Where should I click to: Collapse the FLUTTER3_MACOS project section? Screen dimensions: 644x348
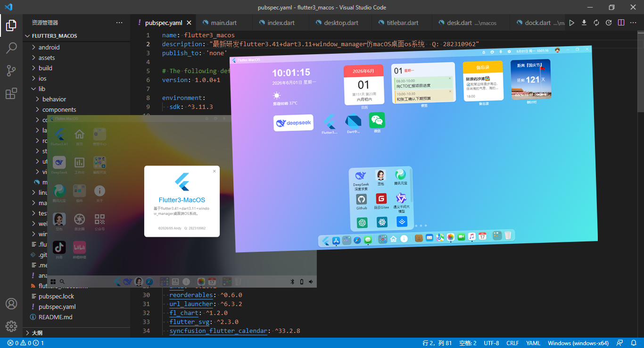click(x=76, y=36)
